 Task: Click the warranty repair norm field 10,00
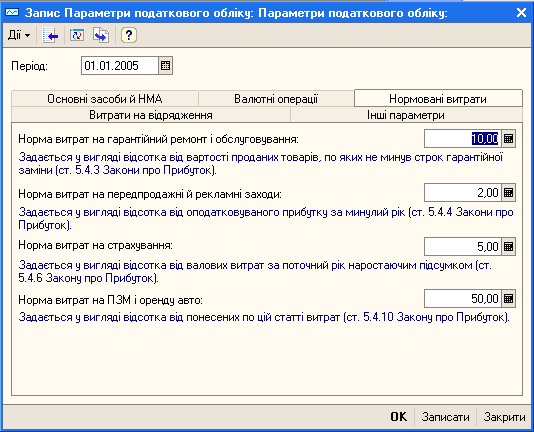[463, 139]
